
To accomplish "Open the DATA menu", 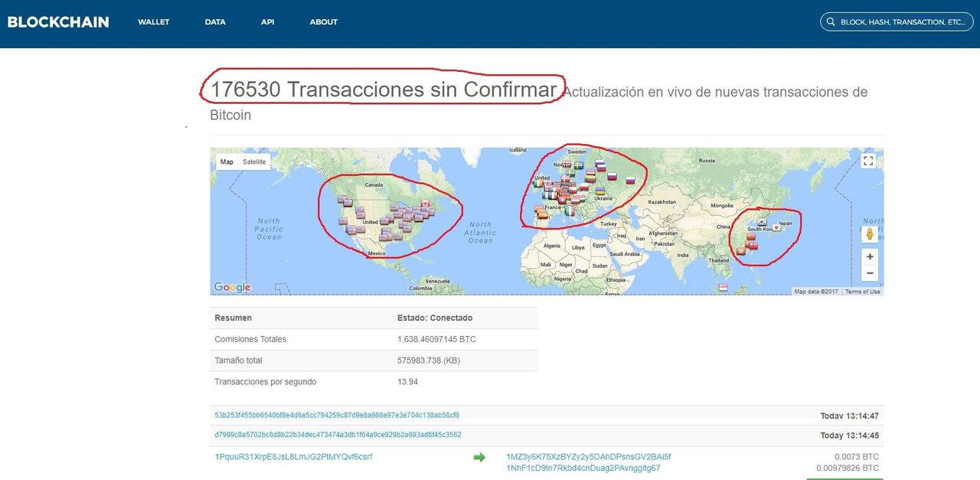I will tap(215, 22).
